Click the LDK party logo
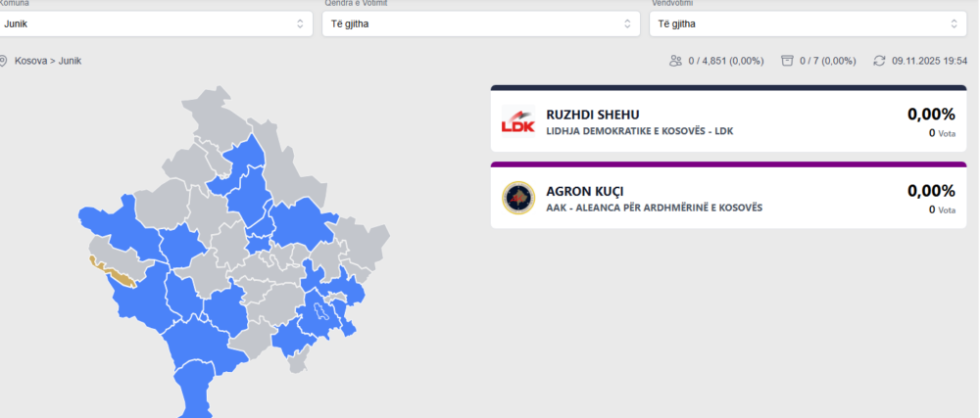 tap(516, 120)
